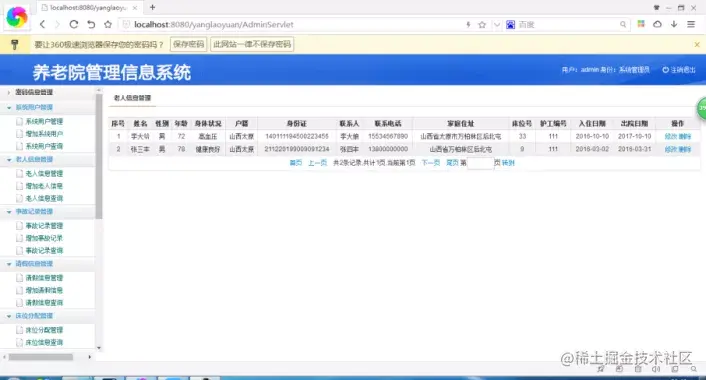This screenshot has height=380, width=706.
Task: Collapse the 系统用户管理 group header
Action: (34, 107)
